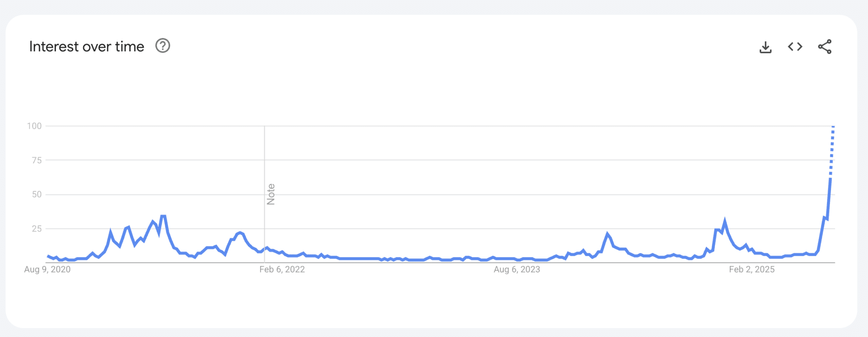This screenshot has height=337, width=868.
Task: Open the embed code icon
Action: point(795,47)
